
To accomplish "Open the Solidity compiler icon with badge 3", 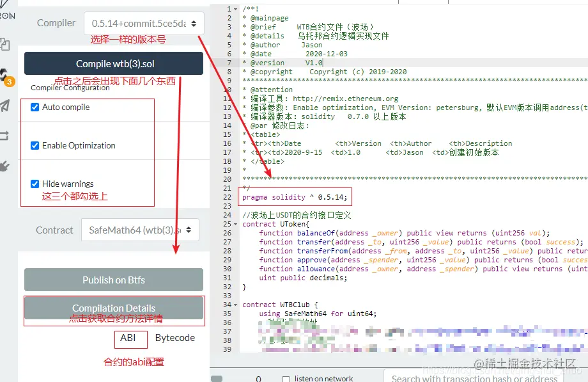I will coord(6,77).
